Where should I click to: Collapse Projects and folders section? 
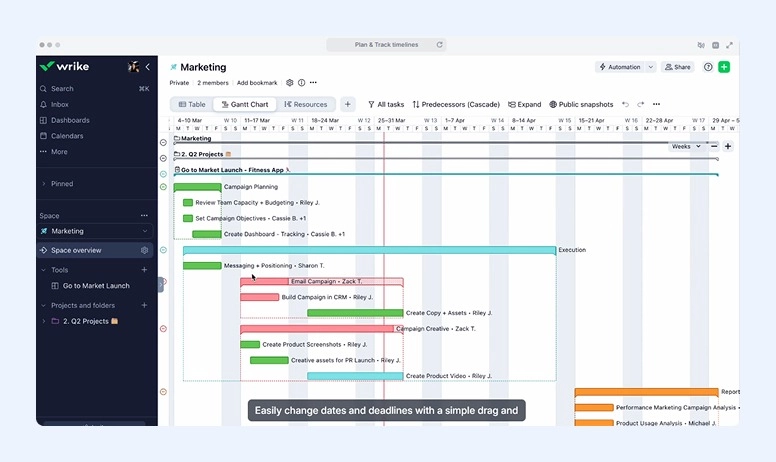click(x=44, y=306)
